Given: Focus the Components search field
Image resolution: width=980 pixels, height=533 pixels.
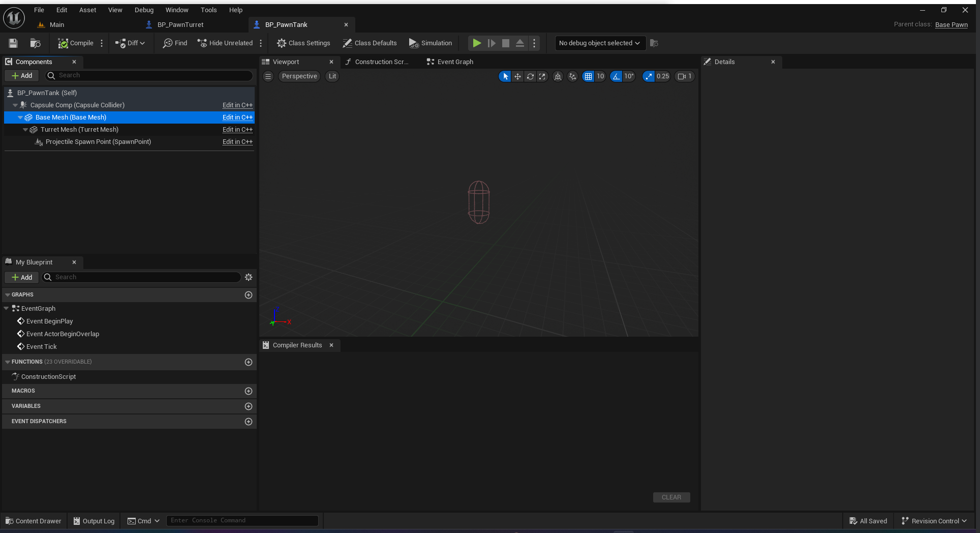Looking at the screenshot, I should coord(148,75).
